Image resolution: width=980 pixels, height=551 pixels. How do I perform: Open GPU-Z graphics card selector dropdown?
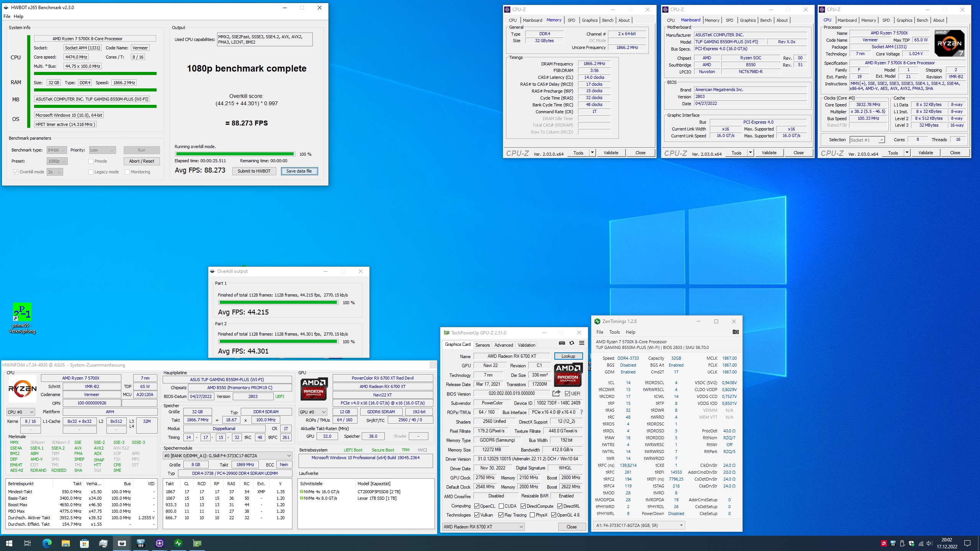483,527
